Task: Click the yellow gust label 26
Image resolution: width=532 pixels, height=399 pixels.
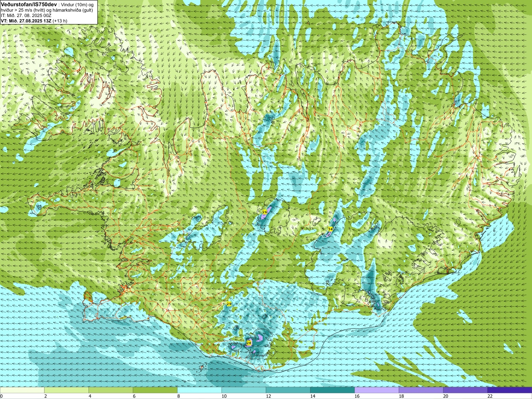Action: click(265, 212)
